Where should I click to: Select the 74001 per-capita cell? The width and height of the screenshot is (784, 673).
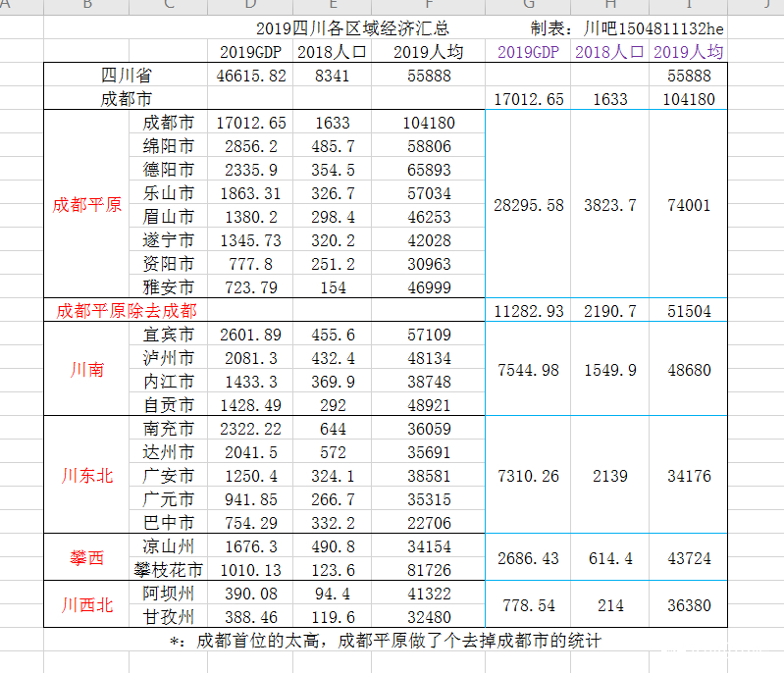tap(689, 205)
